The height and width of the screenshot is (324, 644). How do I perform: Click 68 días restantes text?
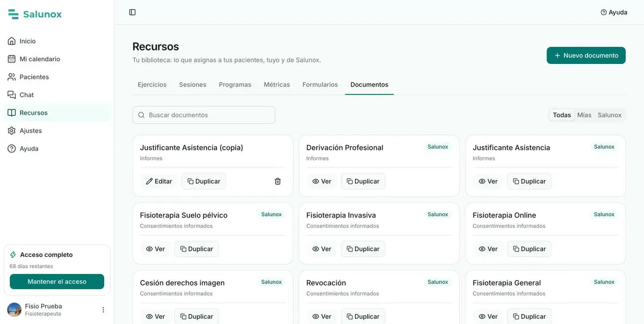pos(31,267)
